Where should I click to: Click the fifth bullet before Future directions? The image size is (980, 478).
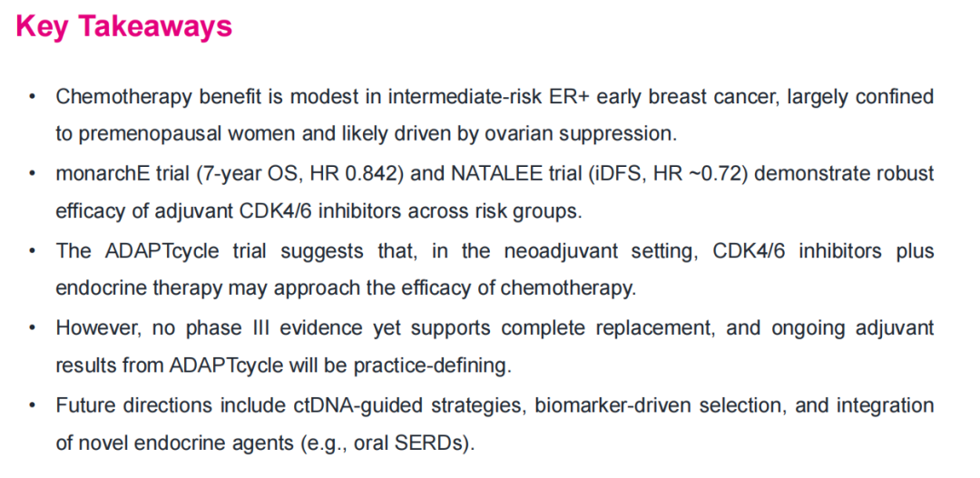(32, 405)
